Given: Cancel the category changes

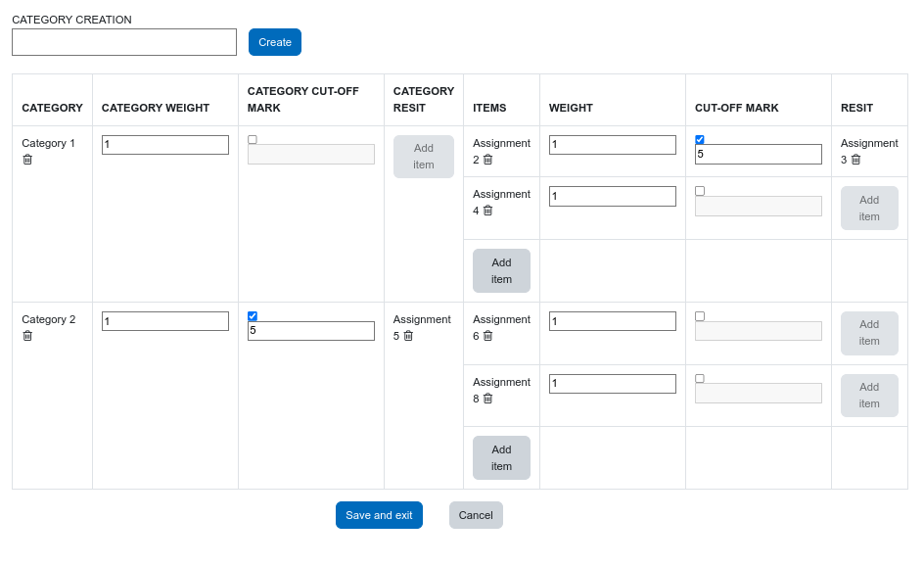Looking at the screenshot, I should tap(476, 515).
